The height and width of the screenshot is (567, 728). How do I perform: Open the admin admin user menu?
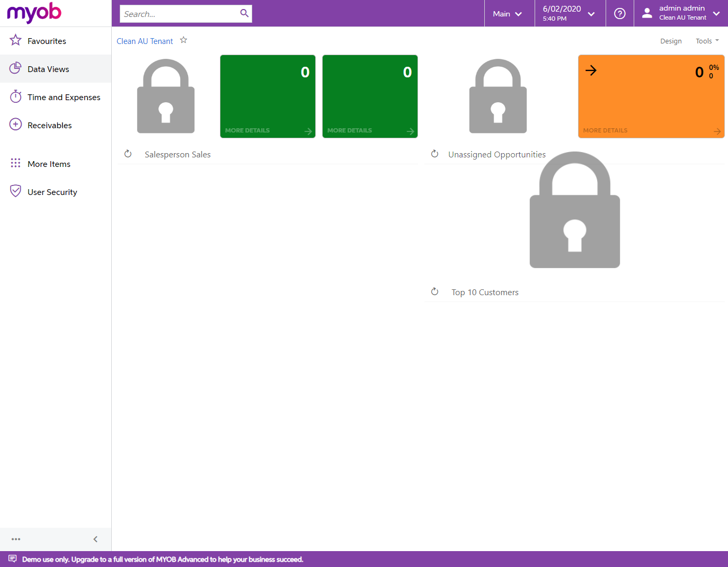pos(681,13)
